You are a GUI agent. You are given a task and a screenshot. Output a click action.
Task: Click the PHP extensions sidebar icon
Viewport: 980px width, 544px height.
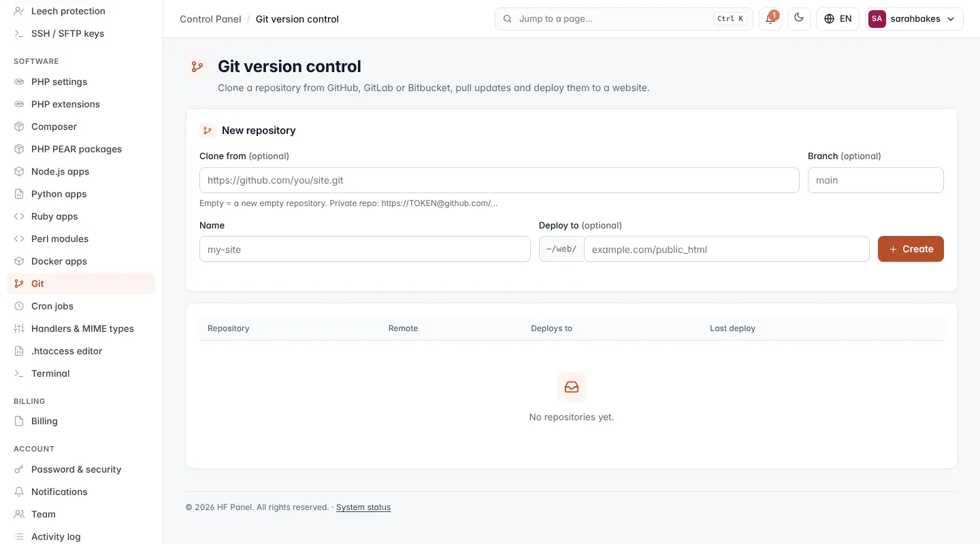19,104
